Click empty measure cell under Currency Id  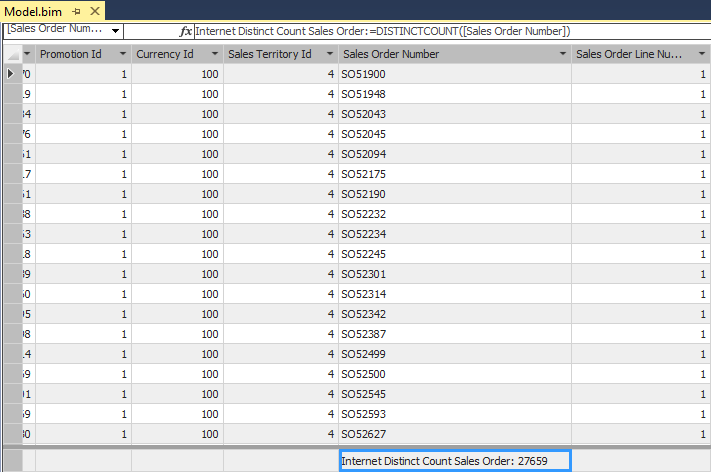tap(177, 461)
